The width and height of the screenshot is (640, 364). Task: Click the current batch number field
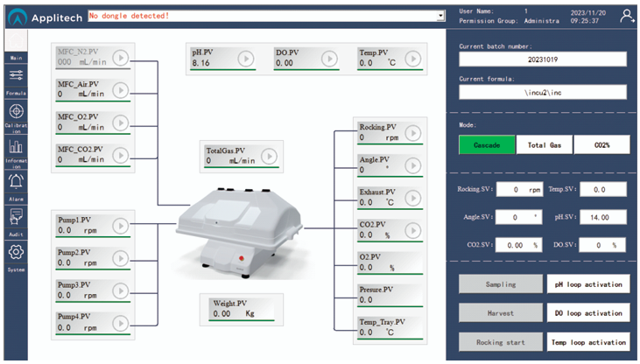543,59
